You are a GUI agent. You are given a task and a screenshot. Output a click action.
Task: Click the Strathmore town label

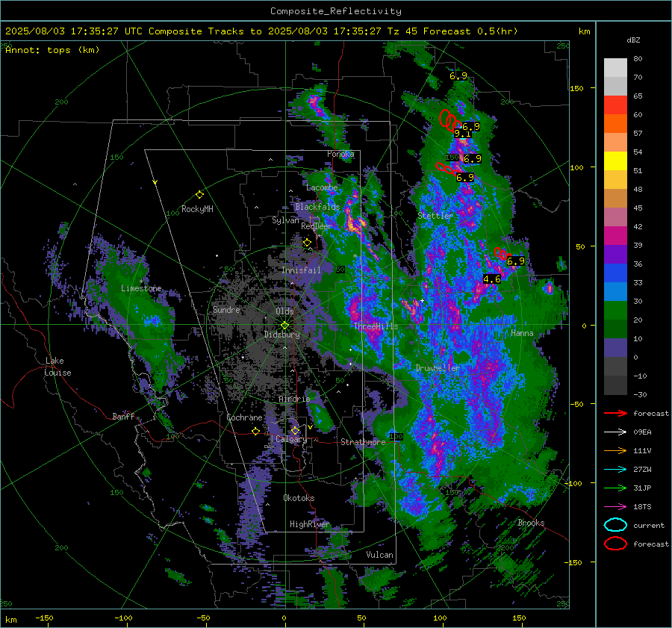coord(363,442)
